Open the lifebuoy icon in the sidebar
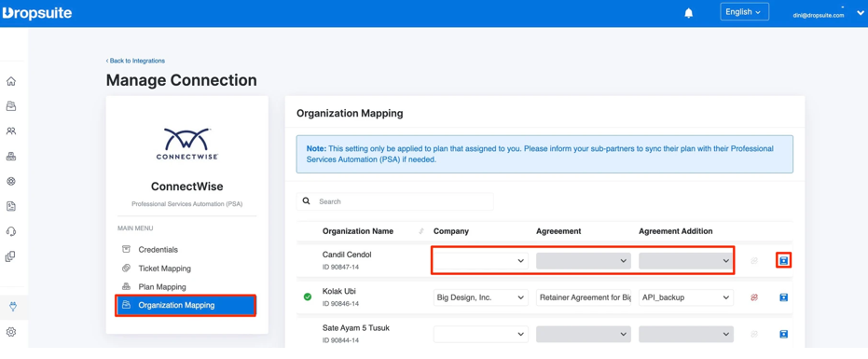 coord(11,181)
